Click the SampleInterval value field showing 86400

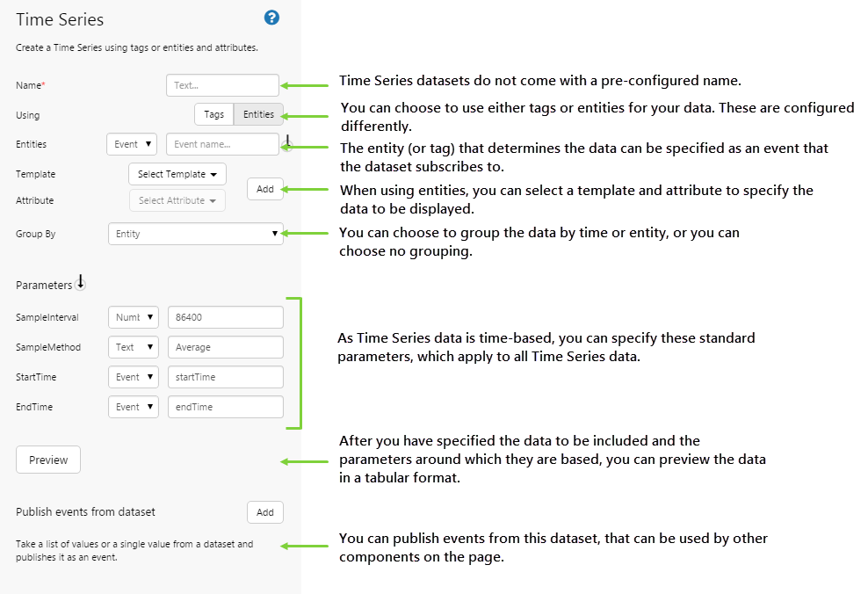tap(226, 317)
